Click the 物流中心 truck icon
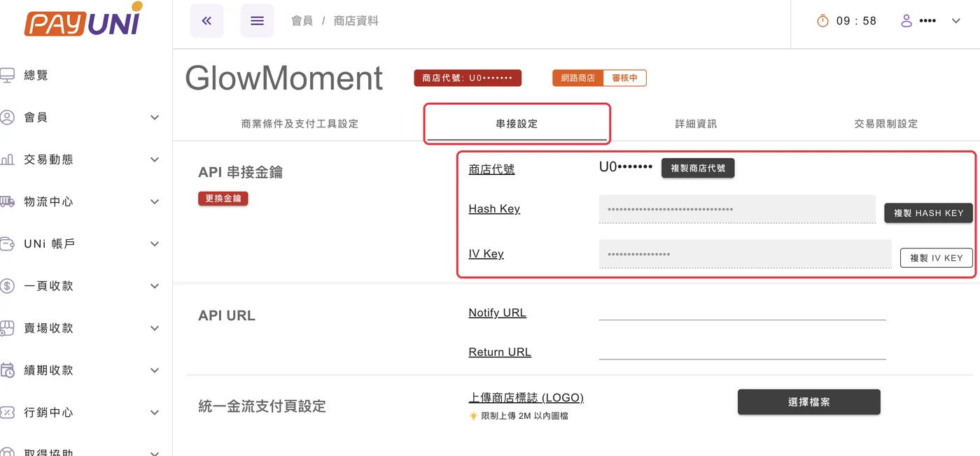 point(7,202)
